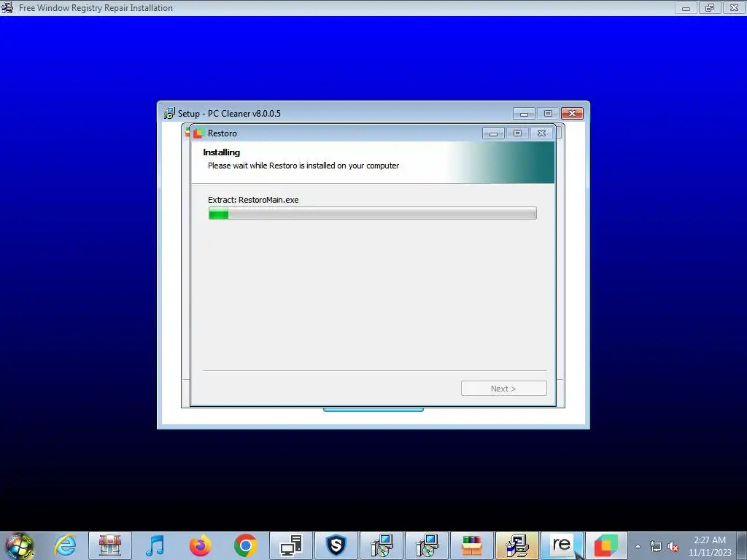The height and width of the screenshot is (560, 747).
Task: Open the blue shield S security app
Action: (336, 545)
